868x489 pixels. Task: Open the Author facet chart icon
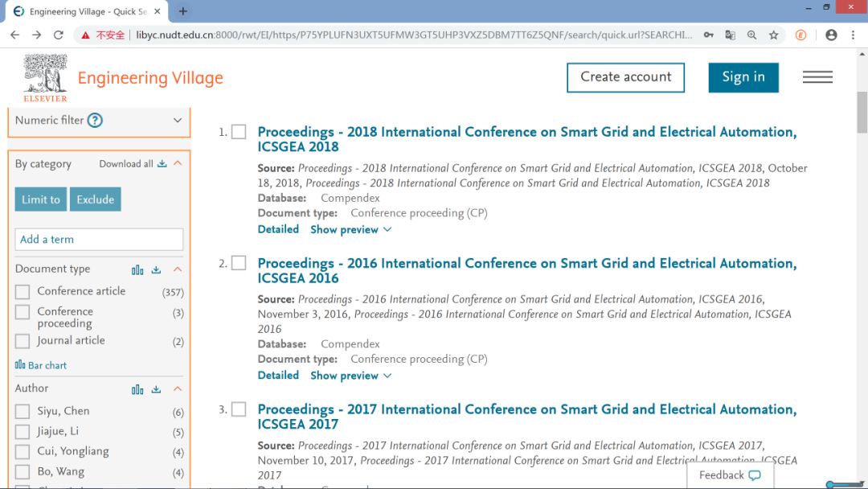pyautogui.click(x=137, y=389)
